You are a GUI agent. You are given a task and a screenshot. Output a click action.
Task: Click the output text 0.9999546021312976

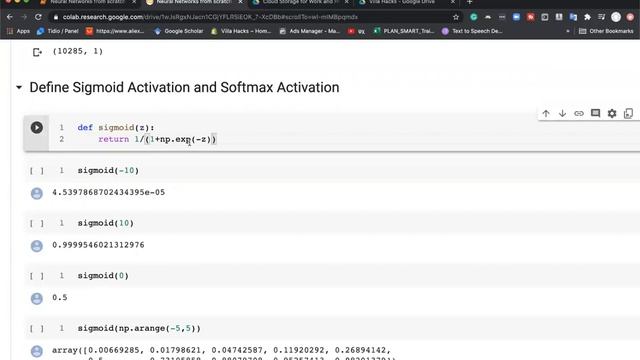click(x=98, y=245)
